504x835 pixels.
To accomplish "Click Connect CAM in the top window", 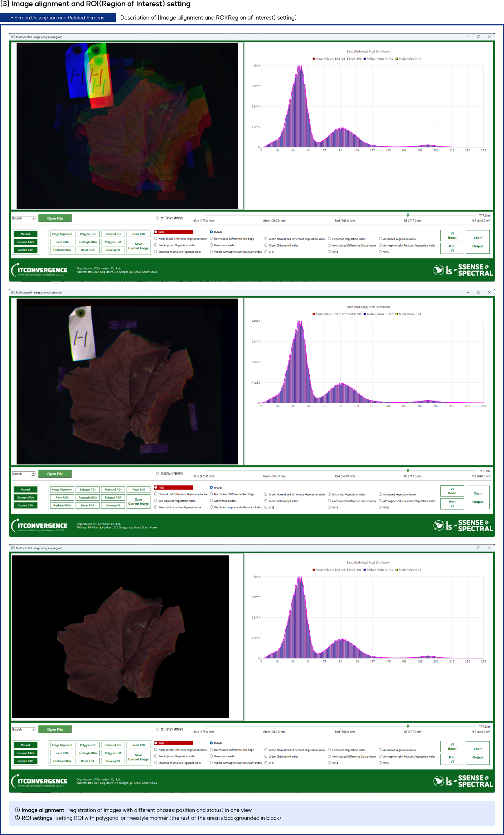I will click(x=25, y=242).
